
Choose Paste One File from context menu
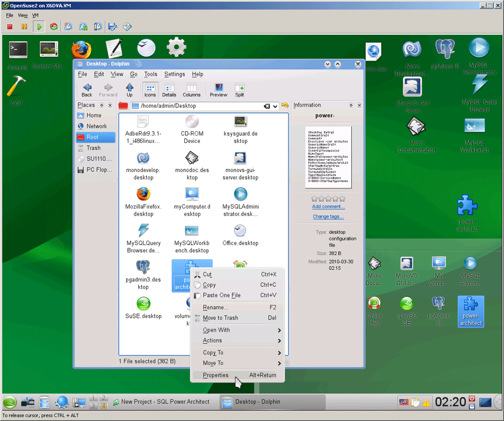pos(237,295)
